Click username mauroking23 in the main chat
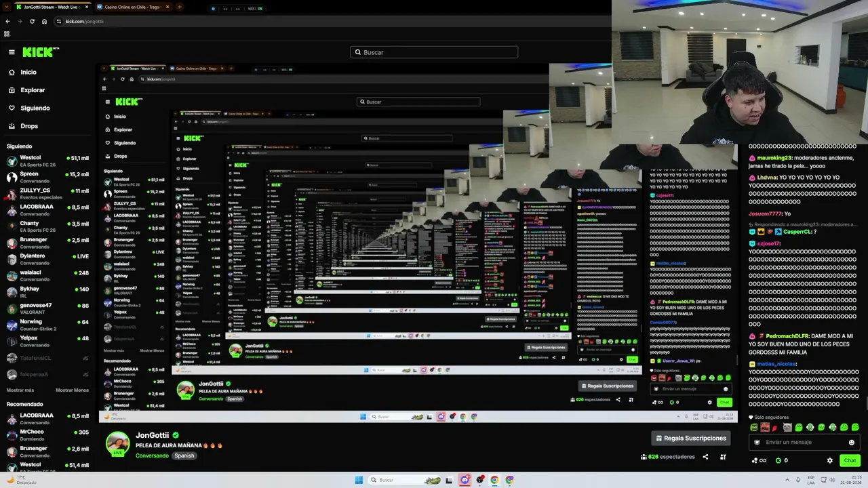The image size is (868, 488). 774,157
